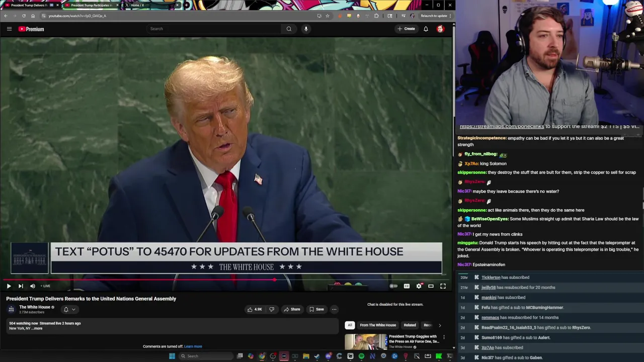Toggle closed captions in the player

click(x=407, y=286)
